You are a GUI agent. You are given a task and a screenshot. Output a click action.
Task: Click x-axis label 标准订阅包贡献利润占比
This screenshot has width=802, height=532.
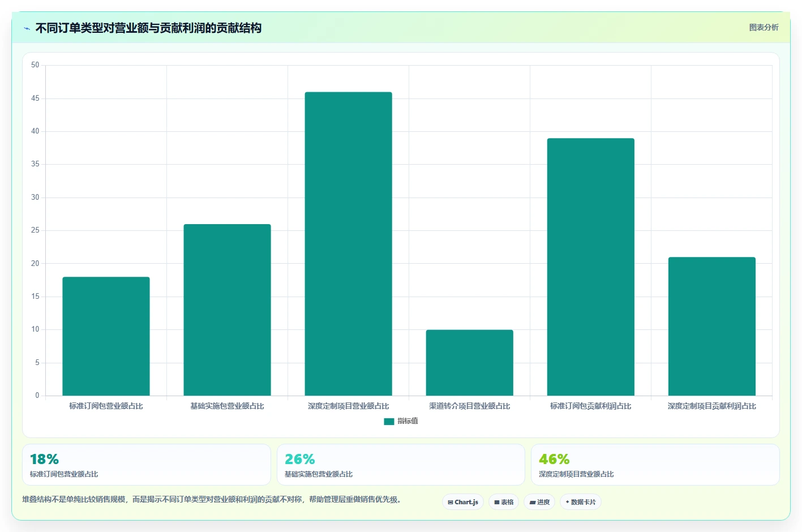coord(590,406)
